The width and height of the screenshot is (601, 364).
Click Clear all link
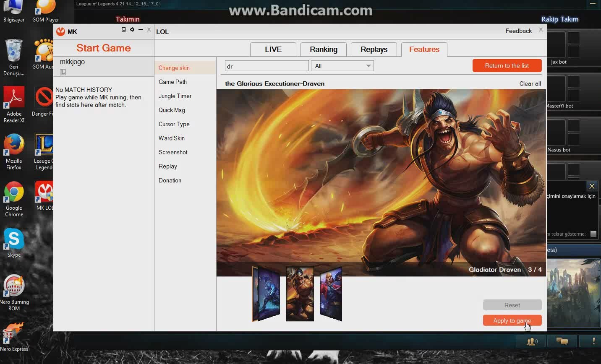(530, 83)
